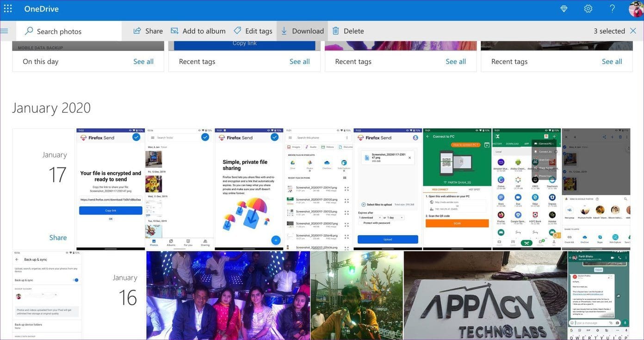Open the Firefox Send Upload screenshot

[x=388, y=189]
